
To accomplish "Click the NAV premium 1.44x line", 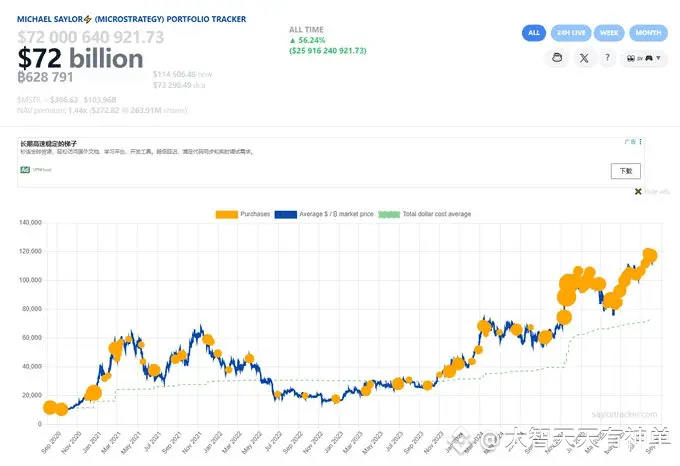I will (x=102, y=111).
